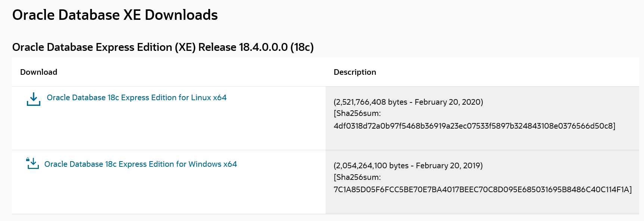The height and width of the screenshot is (221, 644).
Task: Select the Download column header
Action: [x=38, y=72]
